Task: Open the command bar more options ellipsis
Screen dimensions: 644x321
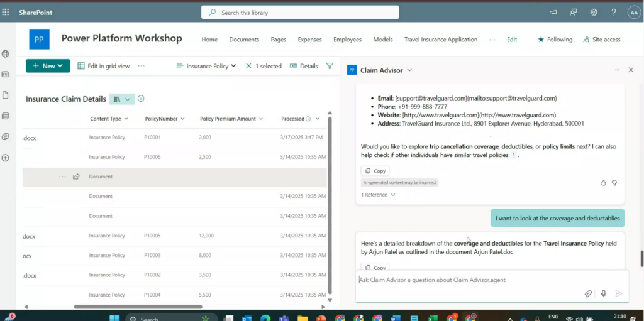Action: (142, 66)
